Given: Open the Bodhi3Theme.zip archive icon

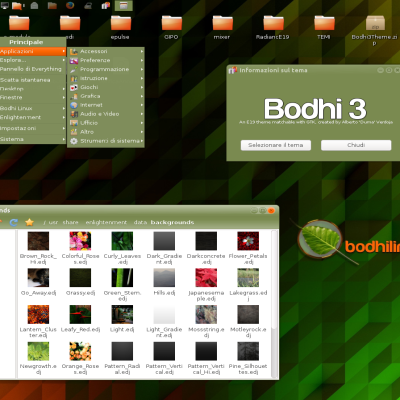Looking at the screenshot, I should (375, 24).
